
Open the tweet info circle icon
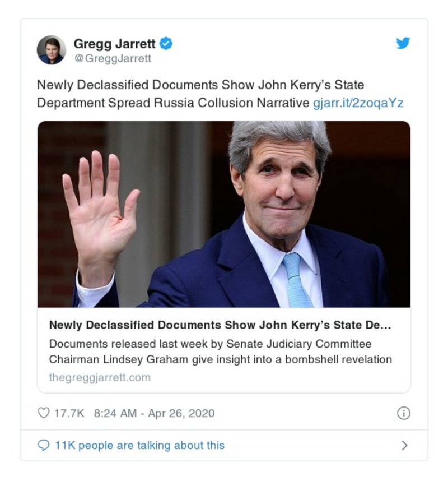pyautogui.click(x=403, y=413)
